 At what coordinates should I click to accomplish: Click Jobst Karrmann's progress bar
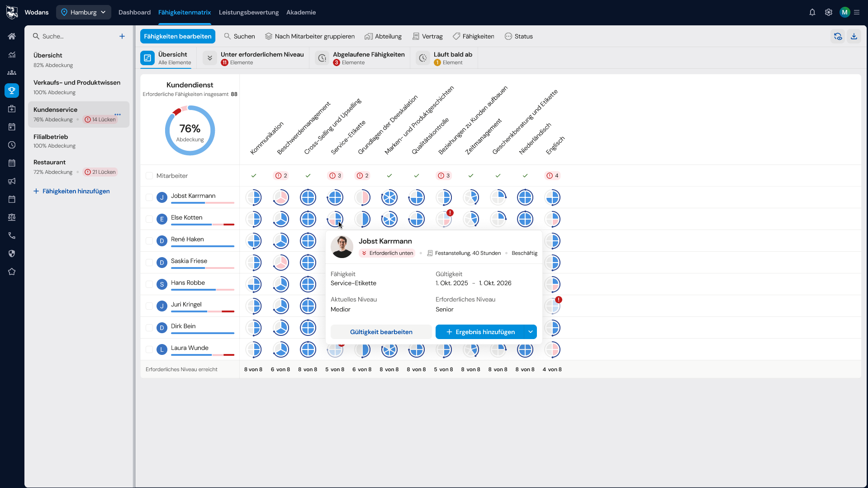(x=203, y=203)
